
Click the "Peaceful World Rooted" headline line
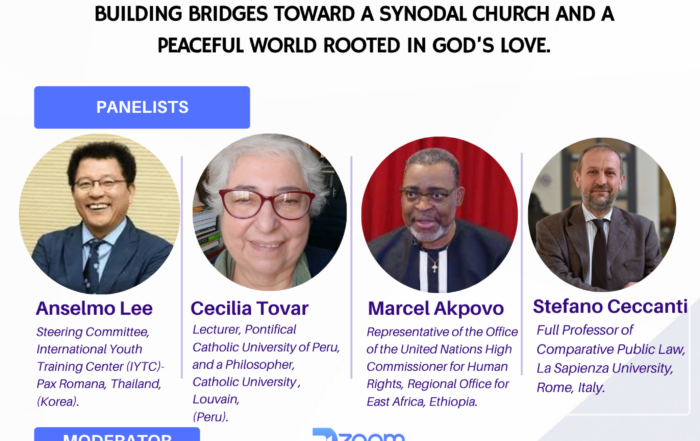pos(354,46)
